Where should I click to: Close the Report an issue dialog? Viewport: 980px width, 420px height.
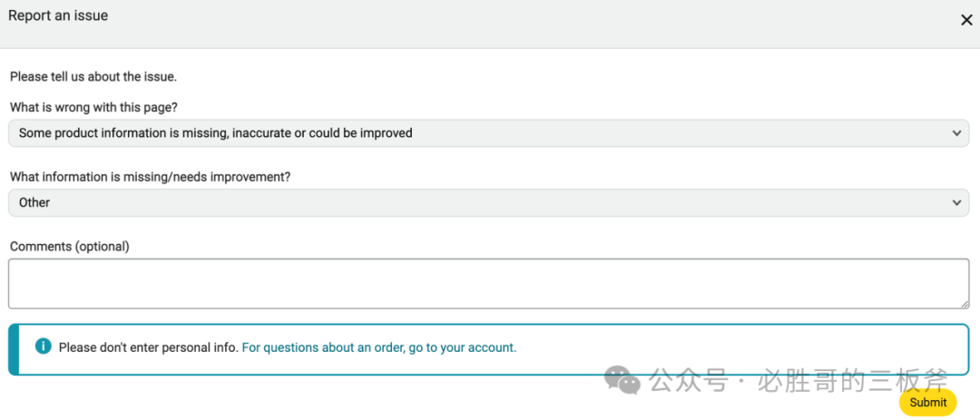(x=966, y=20)
